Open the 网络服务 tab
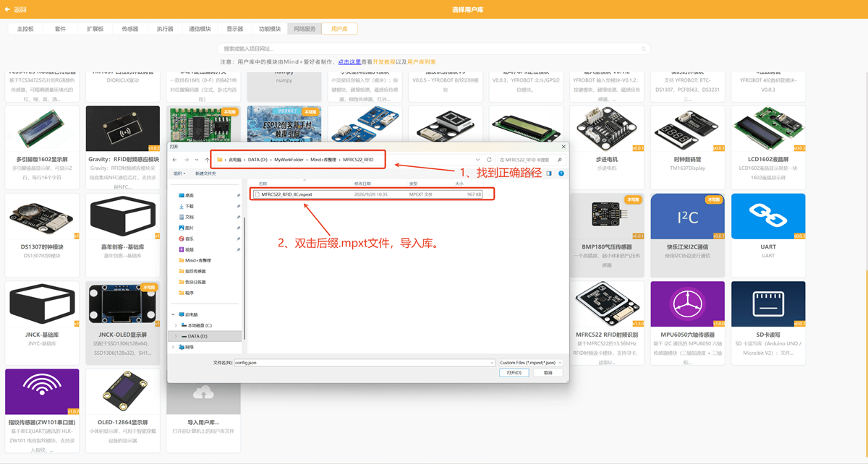 (305, 29)
